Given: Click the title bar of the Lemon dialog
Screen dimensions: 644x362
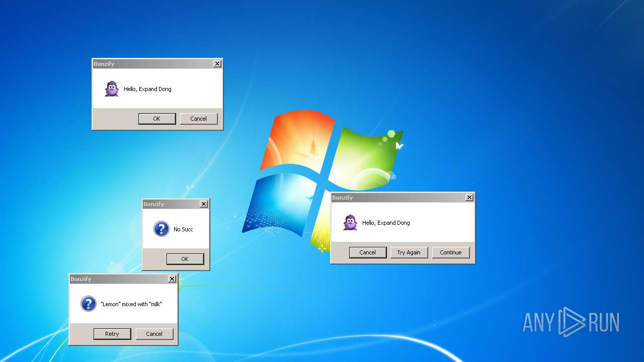Looking at the screenshot, I should (123, 279).
